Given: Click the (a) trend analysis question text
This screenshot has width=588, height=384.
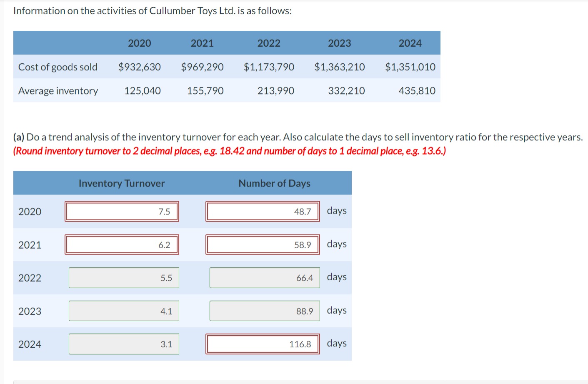Looking at the screenshot, I should (298, 137).
